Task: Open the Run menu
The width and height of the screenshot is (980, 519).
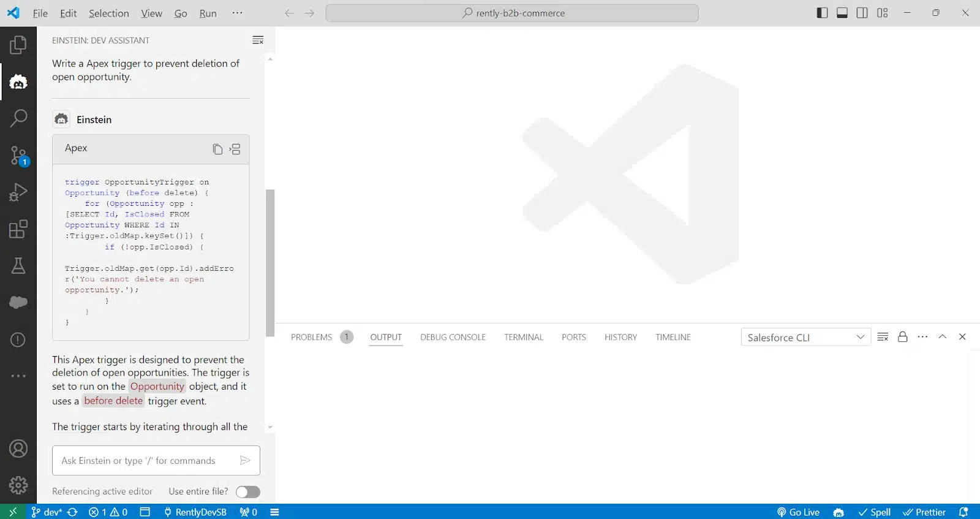Action: [208, 13]
